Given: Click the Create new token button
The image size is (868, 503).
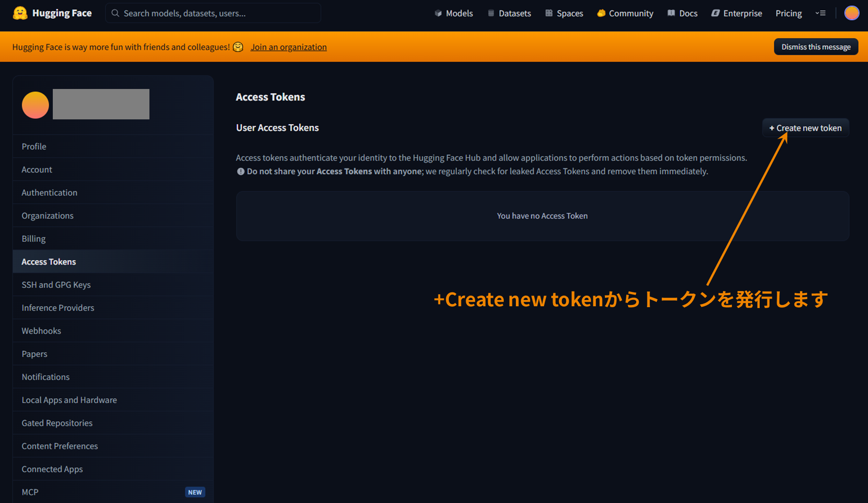Looking at the screenshot, I should click(805, 128).
